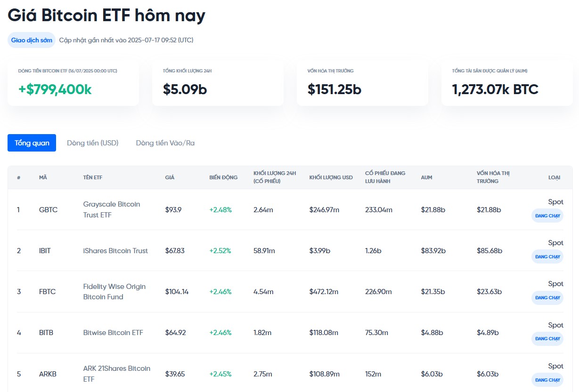Click Spot type label in ARKB row
This screenshot has width=579, height=392.
tap(555, 366)
